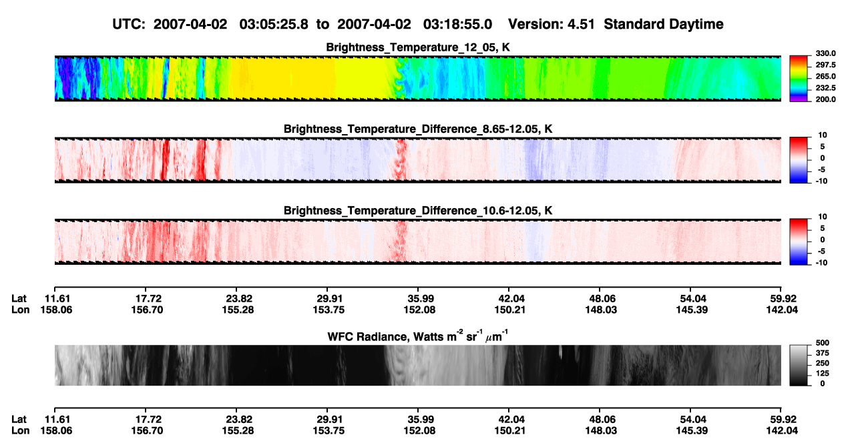Click upper axis longitude value 145.39
Viewport: 868px width, 445px height.
pyautogui.click(x=692, y=310)
